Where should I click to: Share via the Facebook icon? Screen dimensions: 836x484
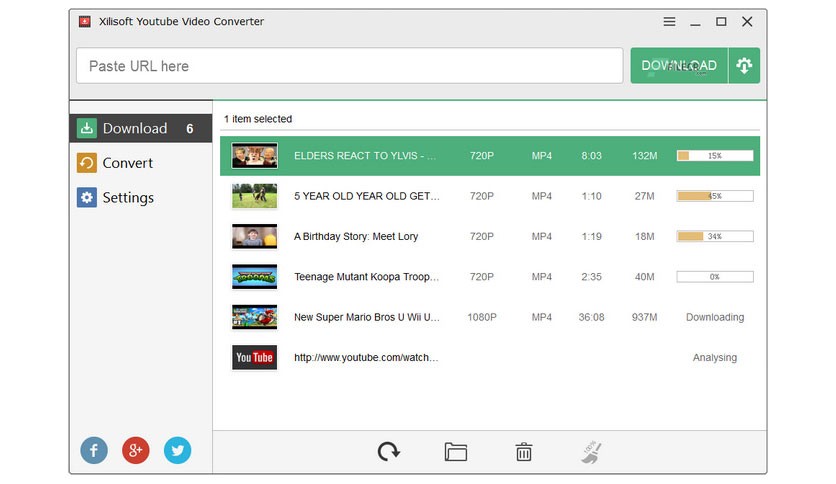click(x=94, y=450)
